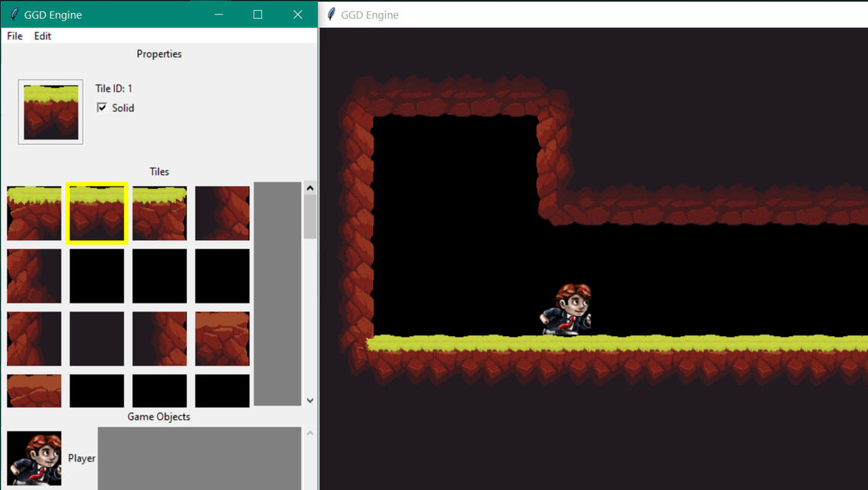Image resolution: width=868 pixels, height=490 pixels.
Task: Click the tile preview in Properties
Action: click(x=50, y=112)
